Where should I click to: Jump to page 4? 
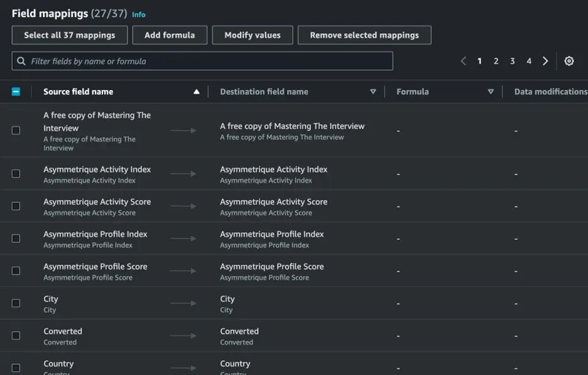click(x=528, y=61)
